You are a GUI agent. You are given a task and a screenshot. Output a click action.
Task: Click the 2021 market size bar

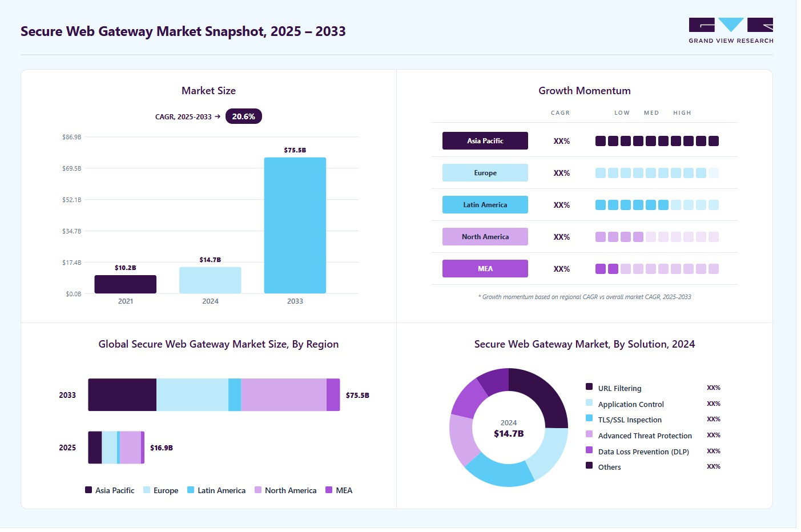tap(125, 284)
